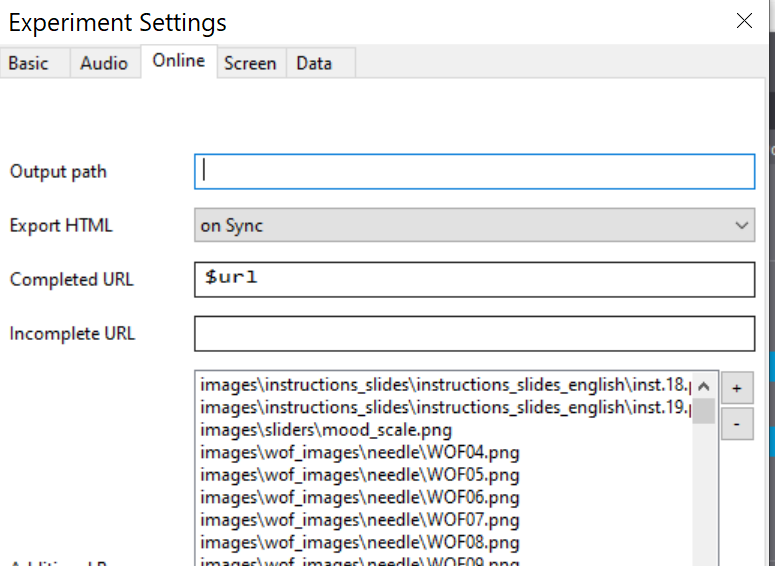This screenshot has width=775, height=566.
Task: Click the Output path text field
Action: click(474, 171)
